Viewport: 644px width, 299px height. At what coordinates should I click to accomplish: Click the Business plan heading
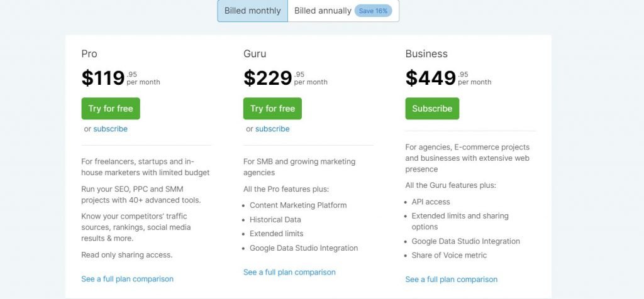pos(426,54)
